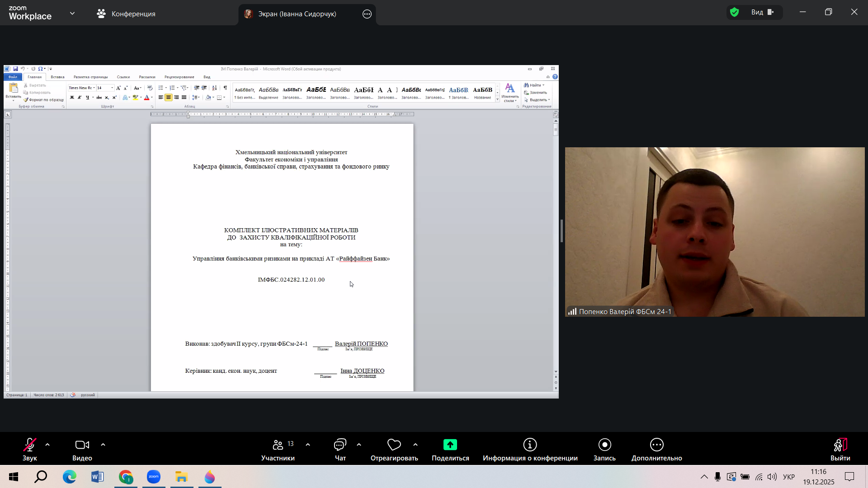
Task: Open Zoom app in Windows taskbar
Action: (x=154, y=477)
